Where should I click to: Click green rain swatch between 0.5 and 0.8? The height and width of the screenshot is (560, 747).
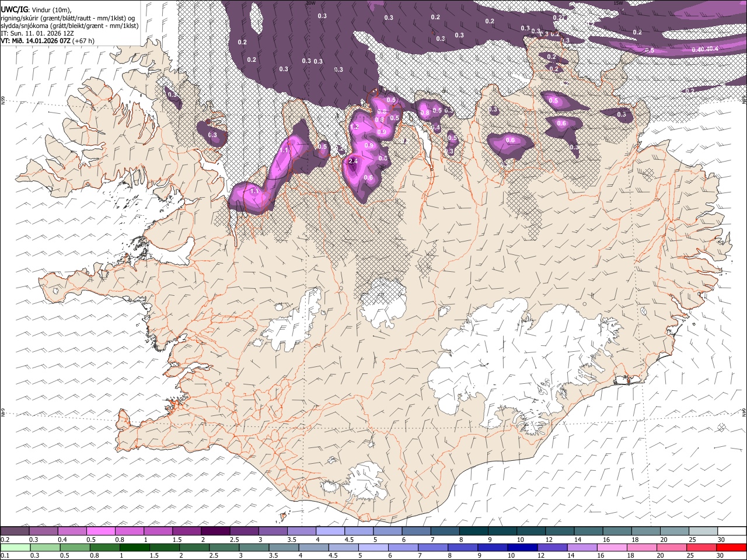pyautogui.click(x=75, y=548)
